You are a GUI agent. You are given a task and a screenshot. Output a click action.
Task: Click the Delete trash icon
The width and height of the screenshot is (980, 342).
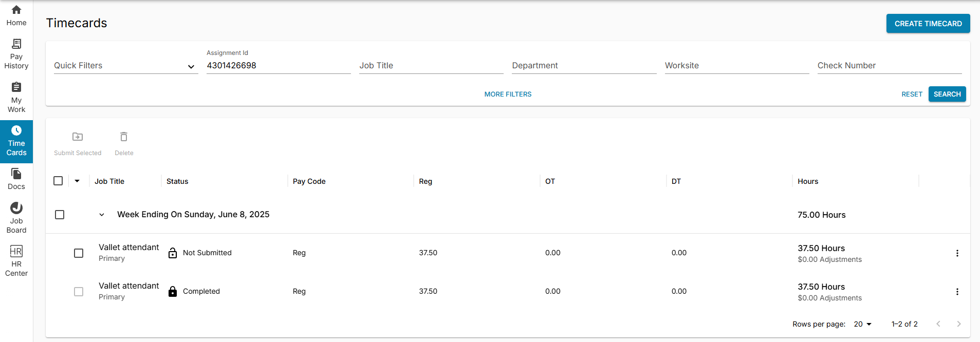pos(124,137)
